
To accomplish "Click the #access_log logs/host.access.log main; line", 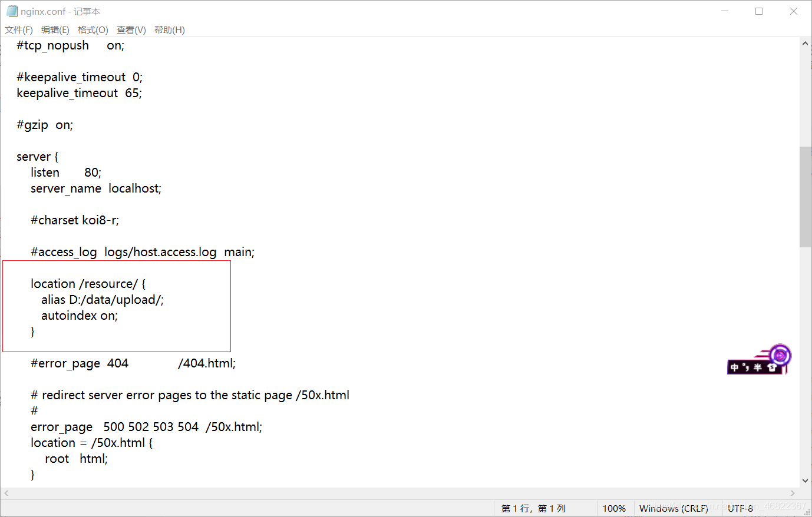I will (x=143, y=253).
